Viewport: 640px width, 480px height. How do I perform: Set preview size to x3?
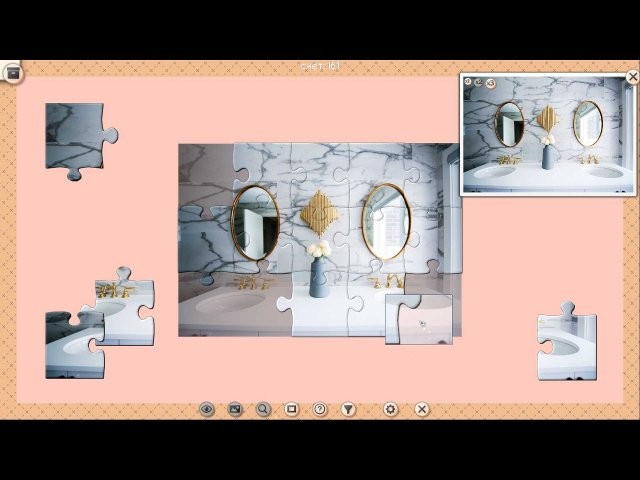point(491,82)
